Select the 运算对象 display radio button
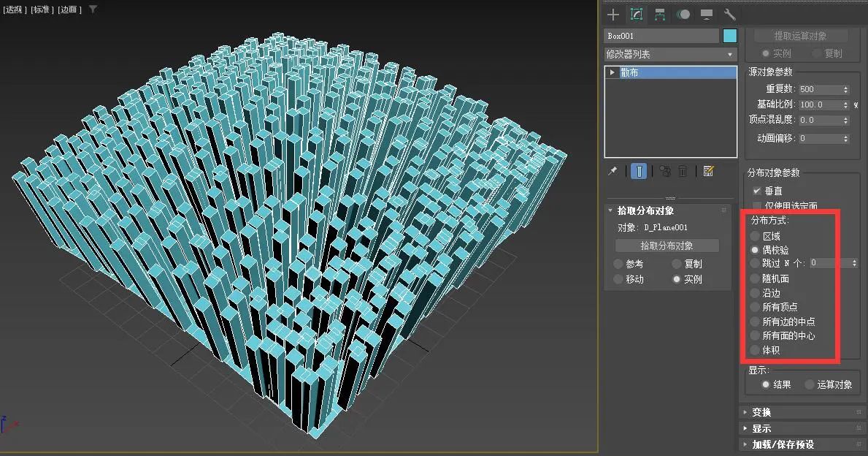The image size is (868, 456). (x=810, y=384)
